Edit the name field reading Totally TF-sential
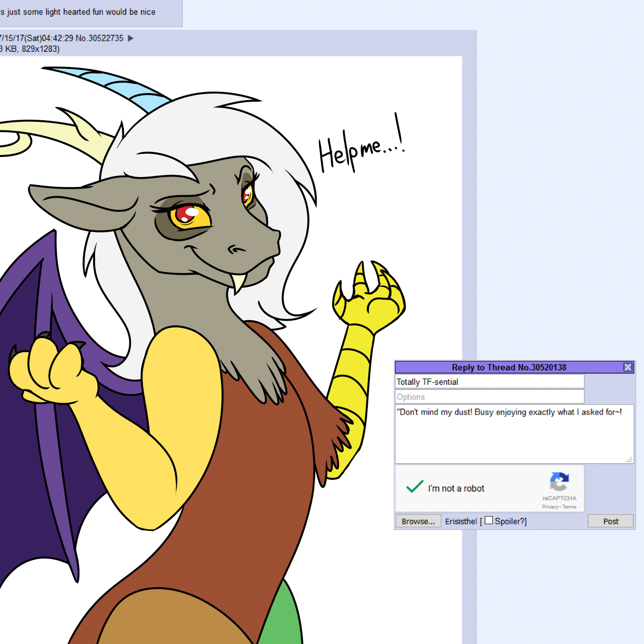 coord(490,382)
